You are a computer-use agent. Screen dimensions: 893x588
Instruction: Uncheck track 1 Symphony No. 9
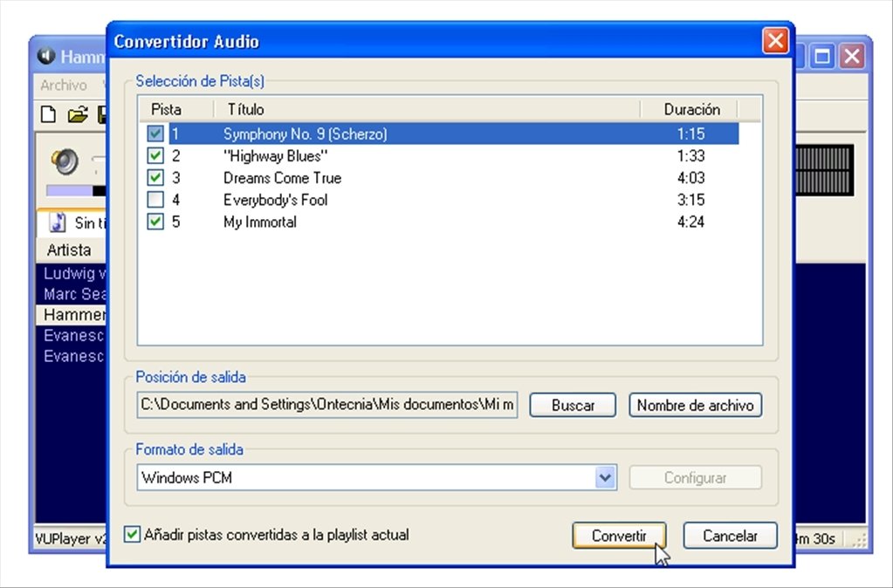(155, 133)
